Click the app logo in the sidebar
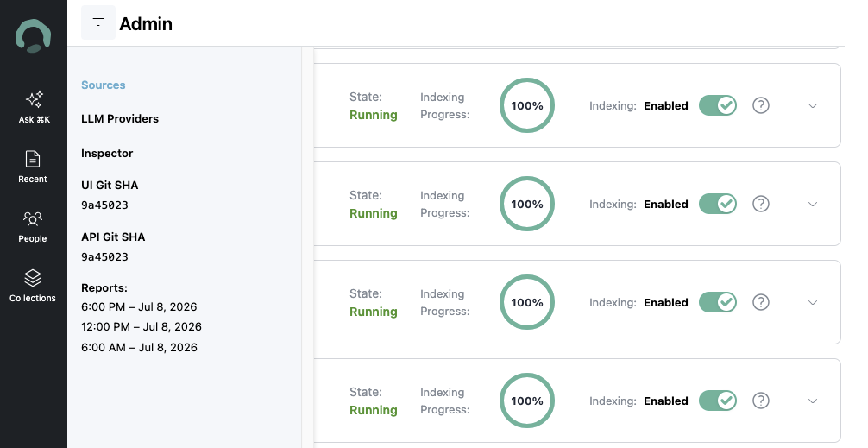868x448 pixels. 33,36
